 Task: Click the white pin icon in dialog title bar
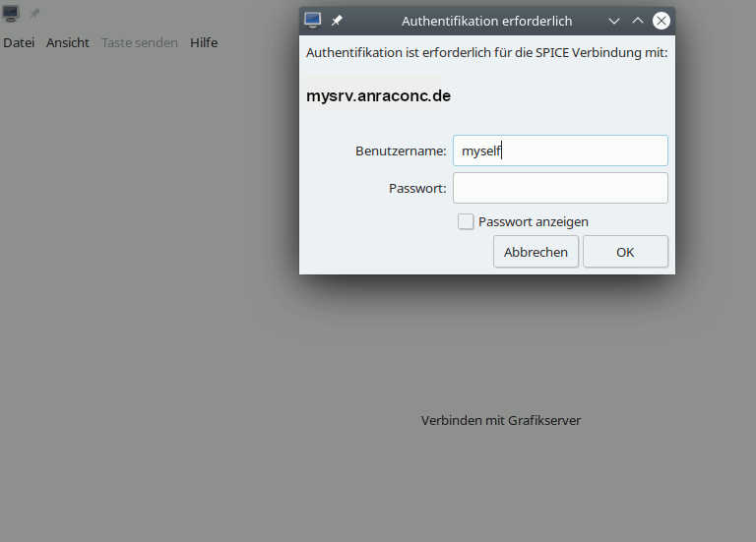point(337,21)
